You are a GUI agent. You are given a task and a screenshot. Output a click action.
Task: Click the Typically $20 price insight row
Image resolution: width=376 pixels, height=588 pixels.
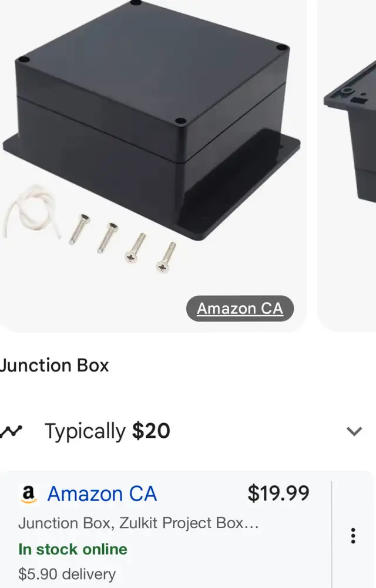click(x=182, y=431)
